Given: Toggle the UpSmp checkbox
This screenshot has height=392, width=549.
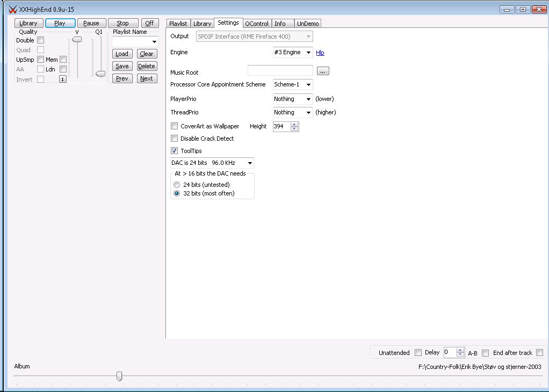Looking at the screenshot, I should [41, 60].
